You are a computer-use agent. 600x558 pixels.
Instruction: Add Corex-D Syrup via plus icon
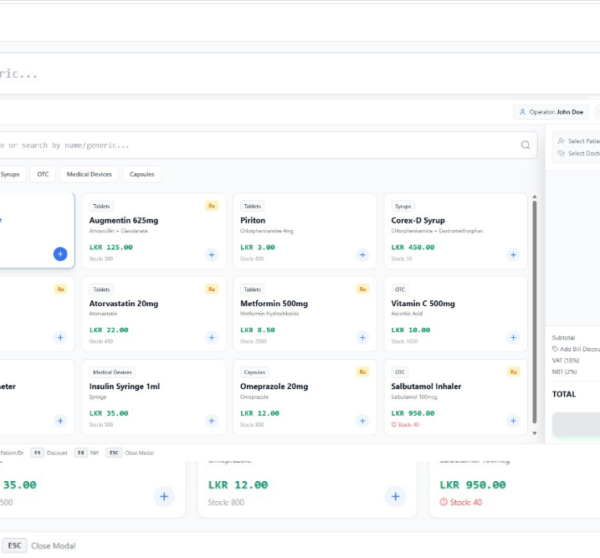(513, 254)
